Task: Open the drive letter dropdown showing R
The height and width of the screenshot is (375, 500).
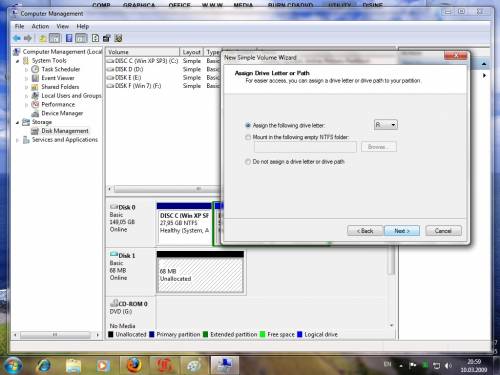Action: (x=386, y=125)
